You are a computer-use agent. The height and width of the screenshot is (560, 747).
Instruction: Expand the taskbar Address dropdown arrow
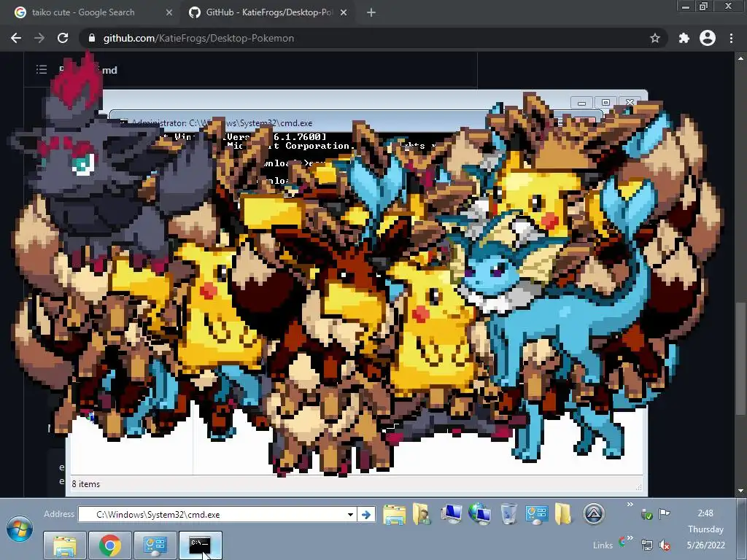coord(351,514)
